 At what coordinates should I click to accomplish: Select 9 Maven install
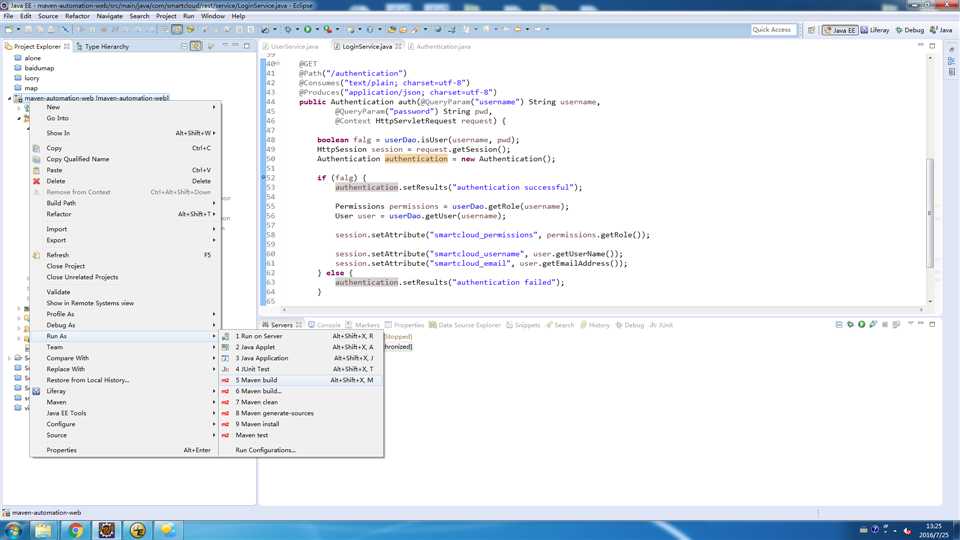302,424
